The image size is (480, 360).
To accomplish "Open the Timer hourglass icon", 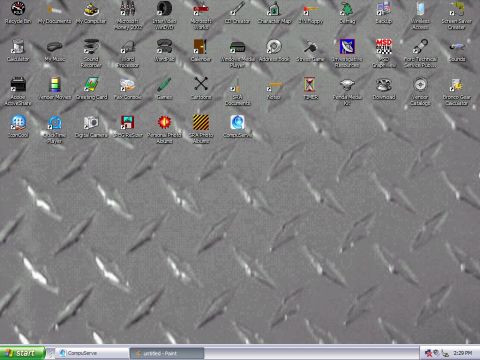I will 310,85.
